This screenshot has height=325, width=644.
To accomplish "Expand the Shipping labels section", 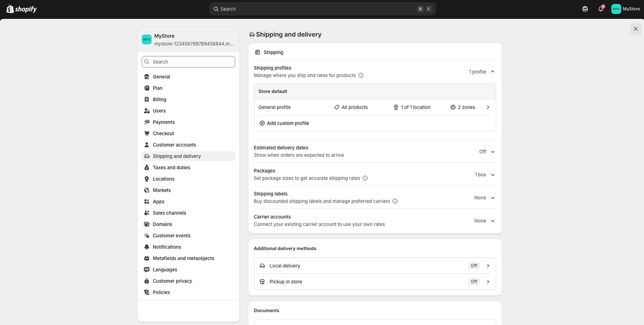I will click(x=493, y=198).
